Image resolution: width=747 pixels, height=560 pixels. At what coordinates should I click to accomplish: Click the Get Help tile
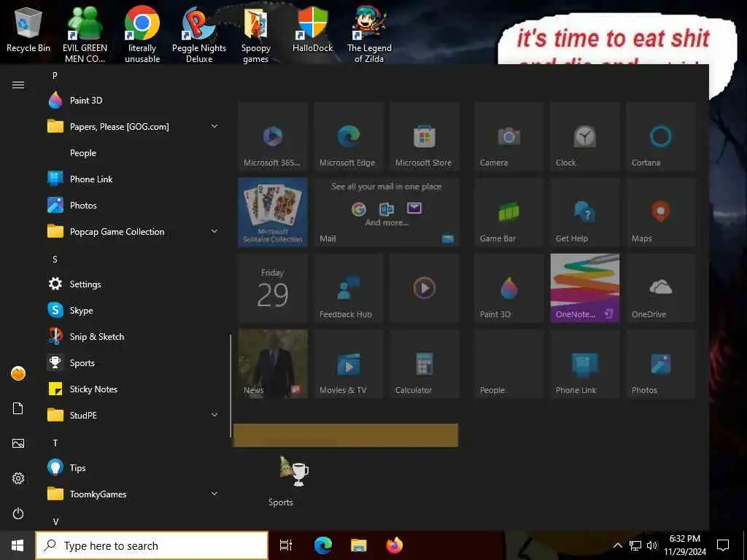[x=585, y=212]
